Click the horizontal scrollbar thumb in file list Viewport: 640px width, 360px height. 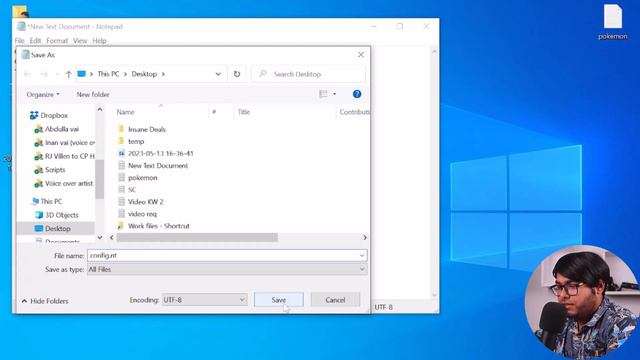[197, 237]
